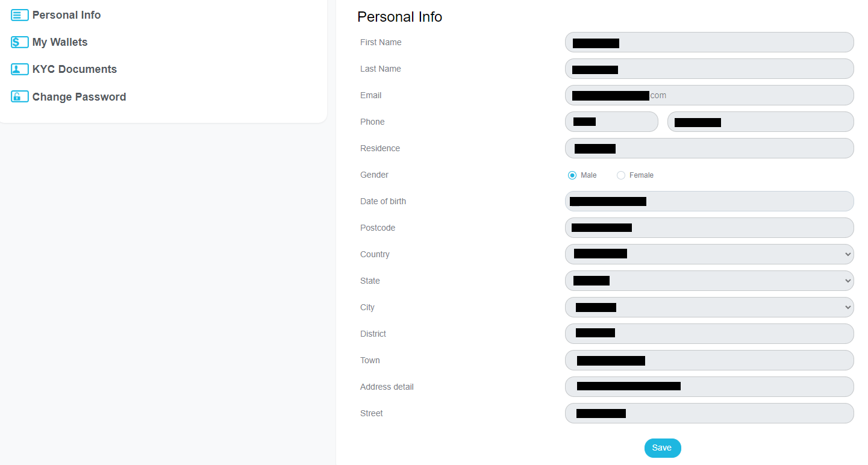This screenshot has height=465, width=868.
Task: Click into the Email field
Action: (x=710, y=95)
